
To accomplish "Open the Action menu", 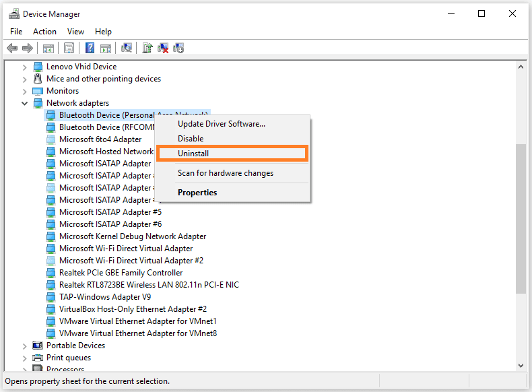I will [45, 32].
